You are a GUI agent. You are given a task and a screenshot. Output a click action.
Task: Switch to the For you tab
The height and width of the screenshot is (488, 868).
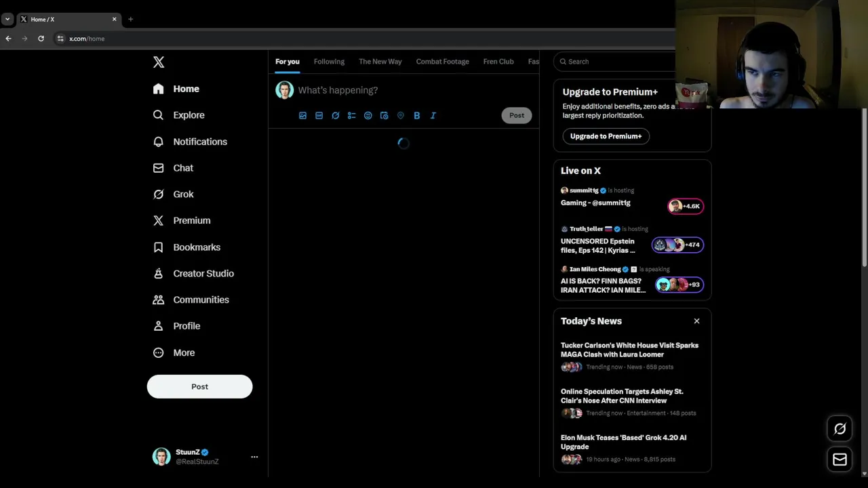287,62
